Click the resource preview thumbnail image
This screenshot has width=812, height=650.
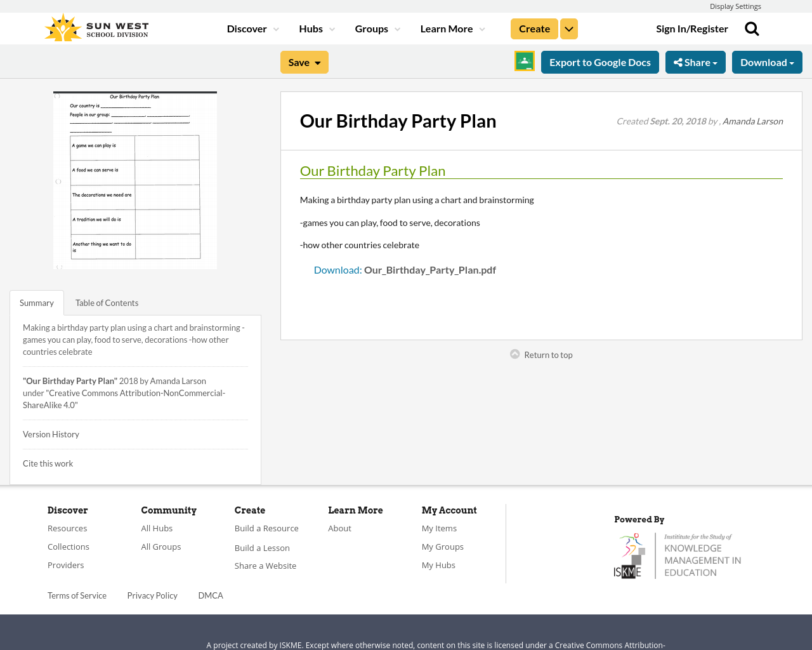pos(134,180)
